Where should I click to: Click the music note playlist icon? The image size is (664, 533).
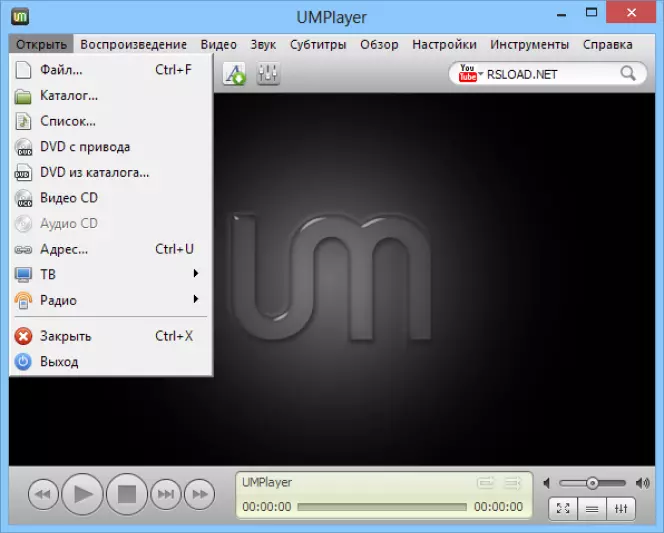[x=23, y=122]
